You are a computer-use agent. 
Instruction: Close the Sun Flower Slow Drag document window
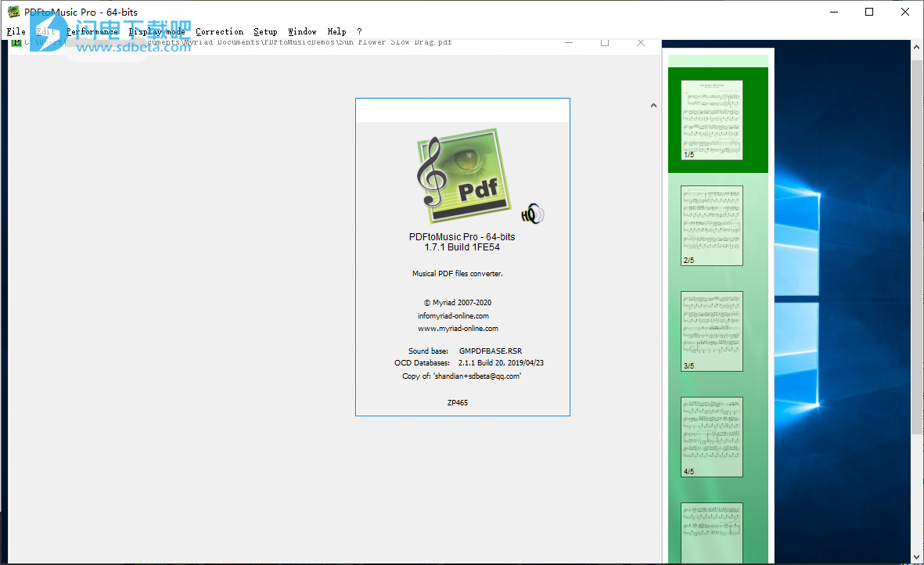point(641,43)
